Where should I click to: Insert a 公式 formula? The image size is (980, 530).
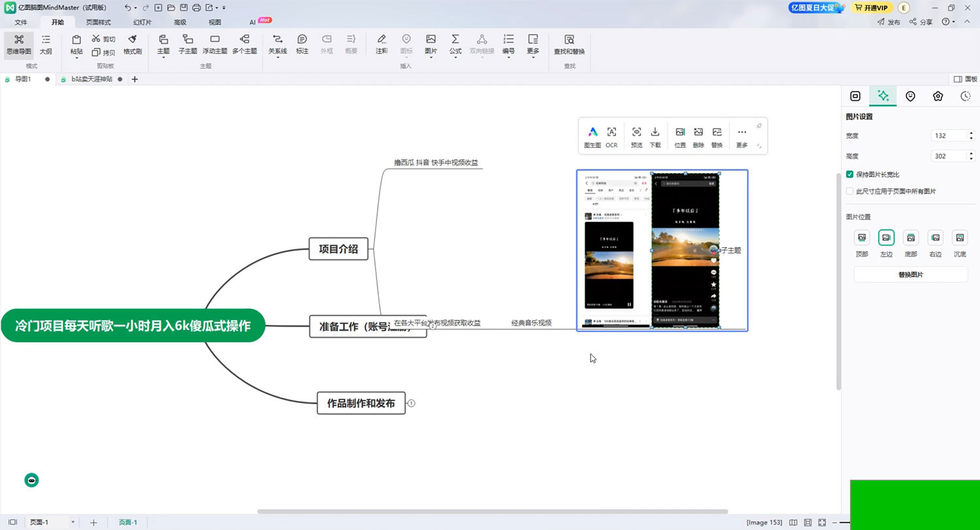[455, 44]
